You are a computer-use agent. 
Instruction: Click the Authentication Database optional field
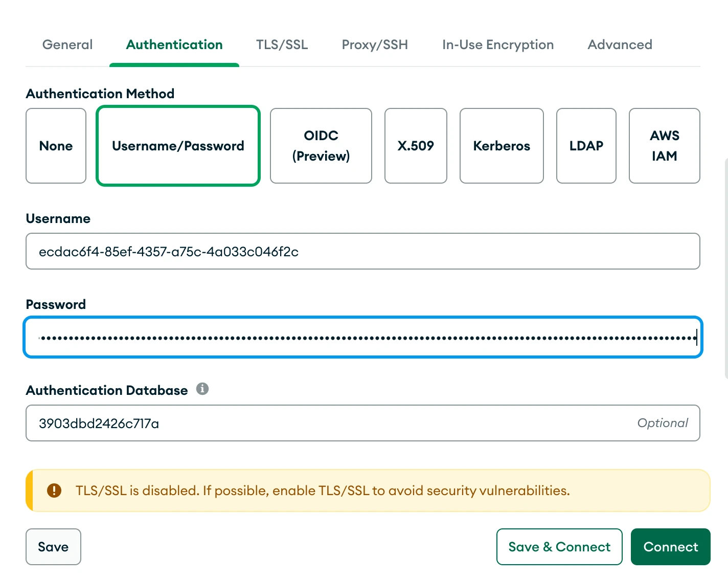(362, 423)
